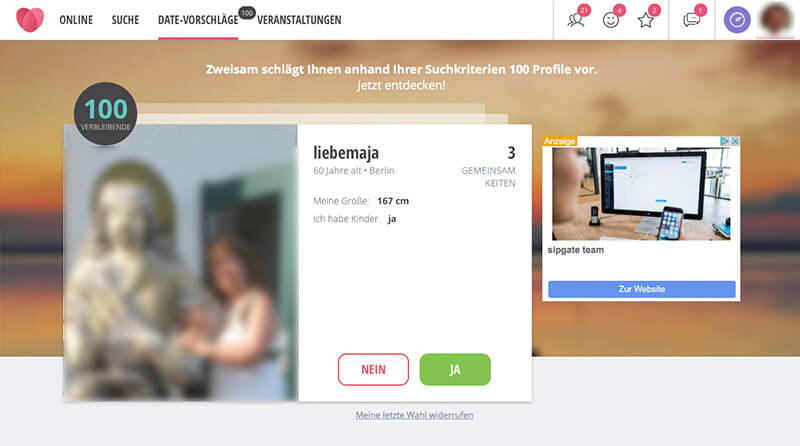The width and height of the screenshot is (800, 446).
Task: Select the Date-Vorschläge tab
Action: (198, 20)
